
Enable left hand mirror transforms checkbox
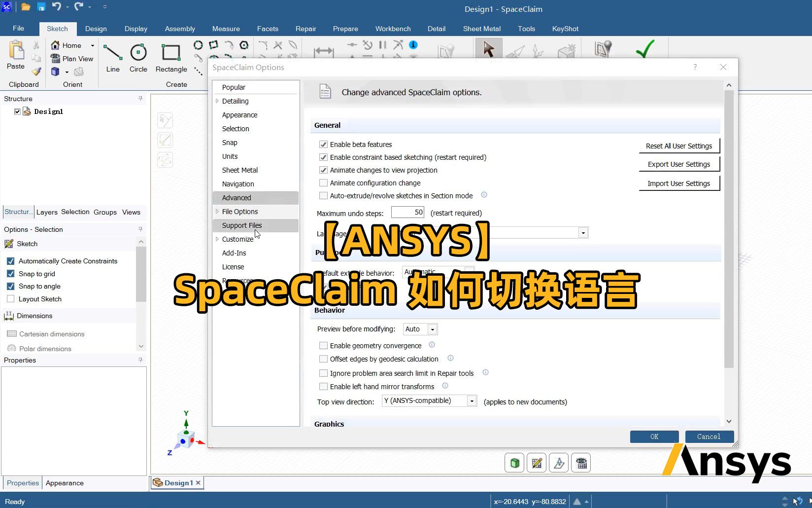(323, 387)
